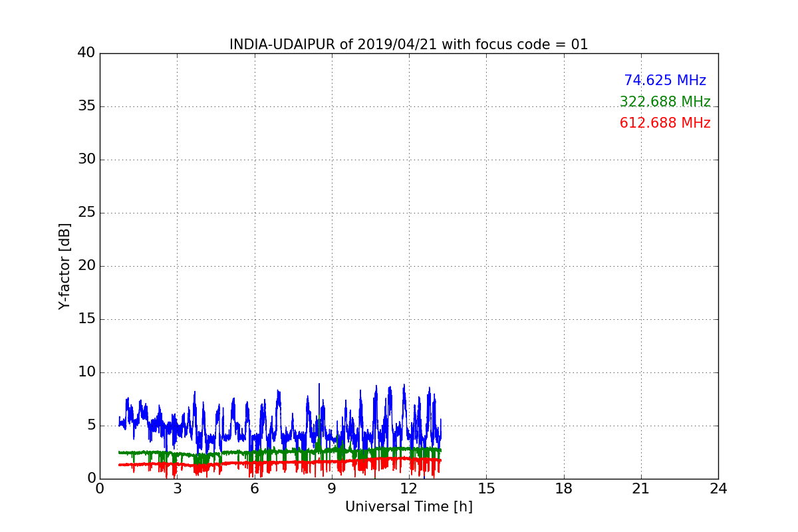Click the x-axis tick label 12

(x=409, y=489)
